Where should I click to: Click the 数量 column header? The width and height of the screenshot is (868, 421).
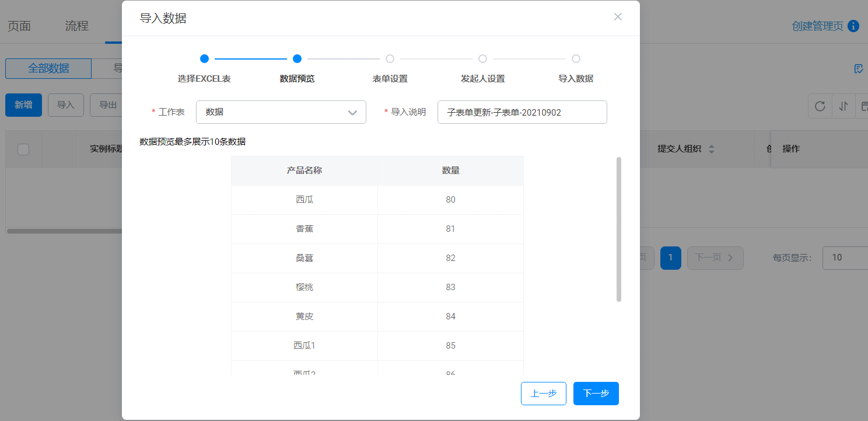(450, 171)
